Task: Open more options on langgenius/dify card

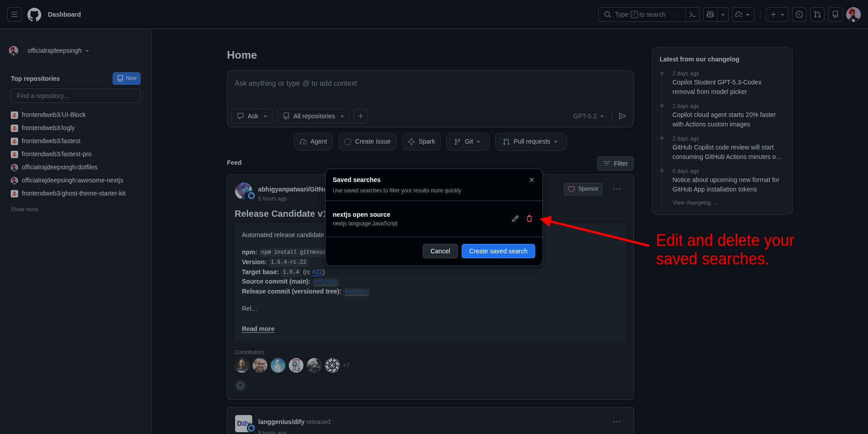Action: (x=617, y=421)
